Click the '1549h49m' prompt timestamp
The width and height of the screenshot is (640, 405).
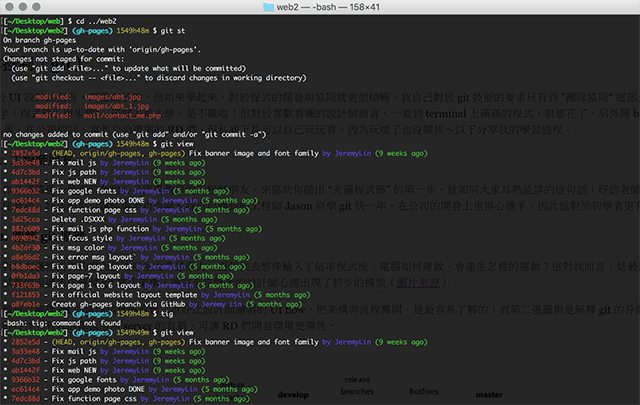(133, 332)
